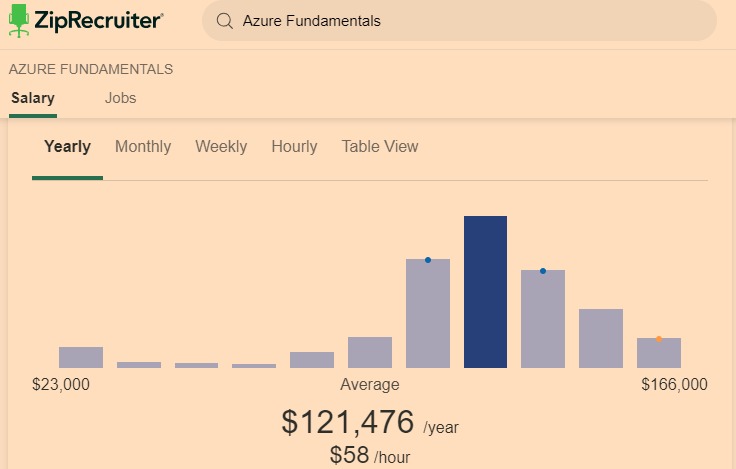Select the Salary tab
This screenshot has width=736, height=469.
pyautogui.click(x=33, y=98)
